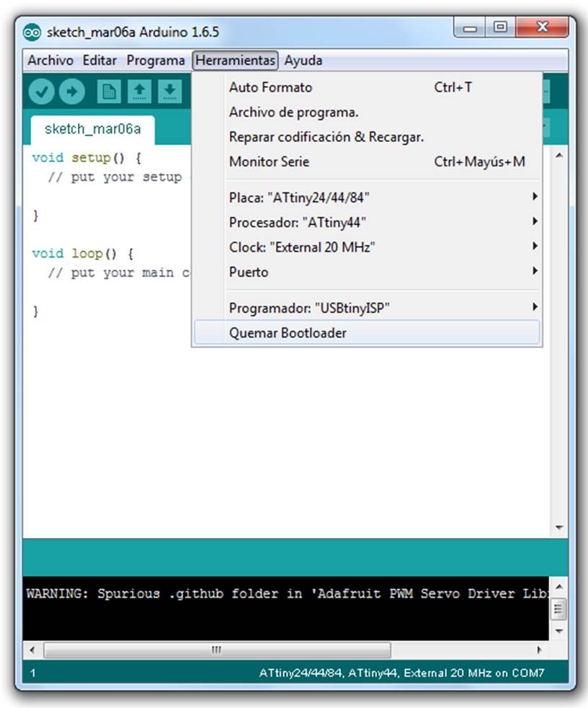The width and height of the screenshot is (588, 708).
Task: Click the status bar board info text
Action: click(x=401, y=673)
